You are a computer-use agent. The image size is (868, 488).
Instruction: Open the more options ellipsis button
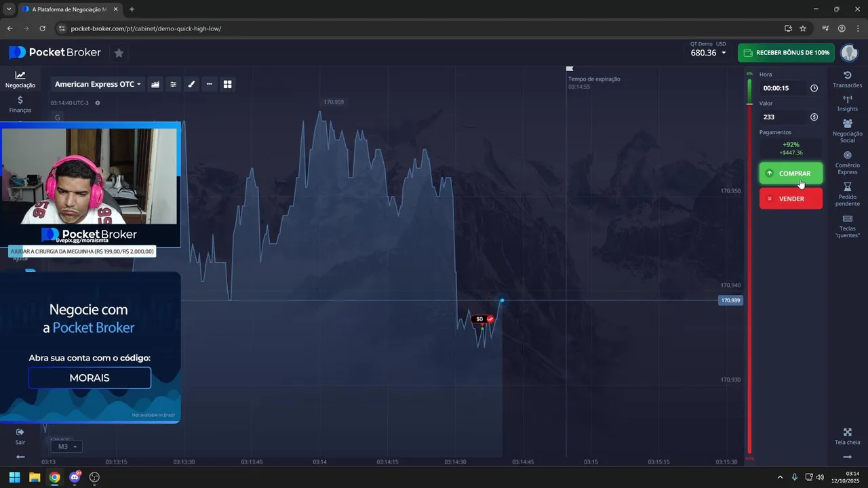click(210, 84)
